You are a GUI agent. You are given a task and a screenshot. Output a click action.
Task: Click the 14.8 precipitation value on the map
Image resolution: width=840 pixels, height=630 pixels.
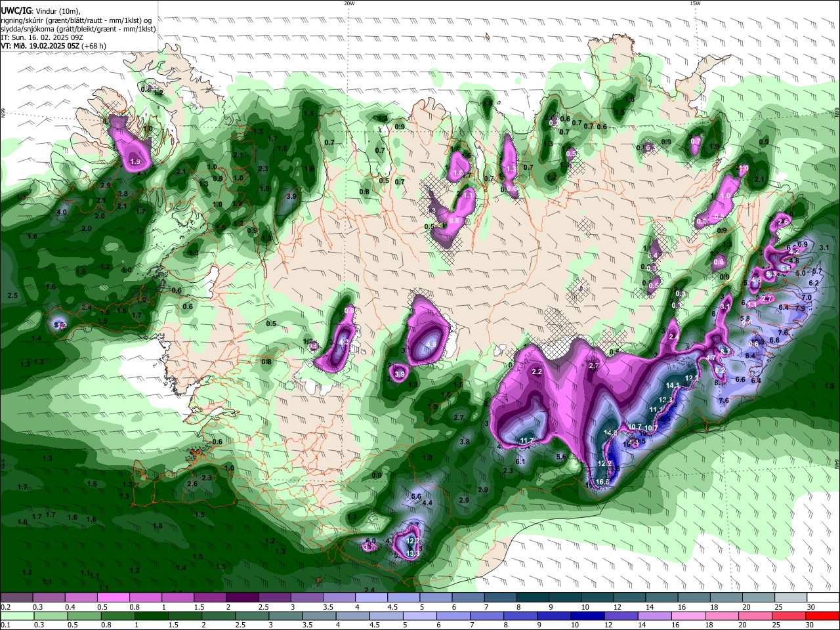610,433
